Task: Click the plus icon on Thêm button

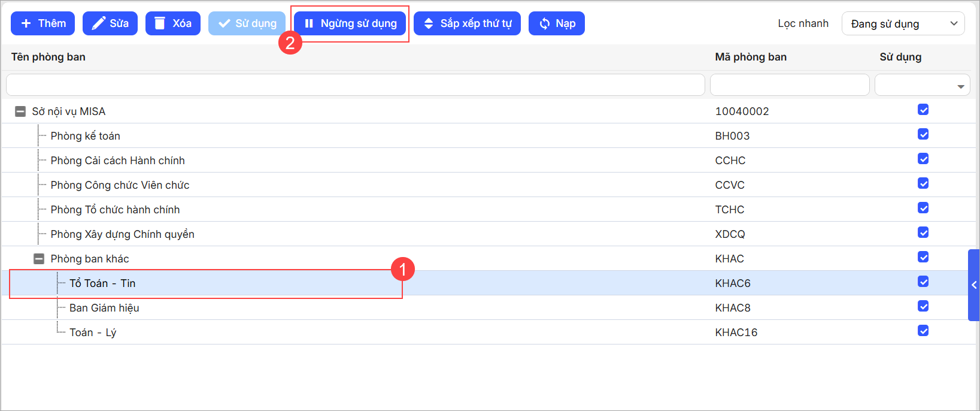Action: click(x=26, y=23)
